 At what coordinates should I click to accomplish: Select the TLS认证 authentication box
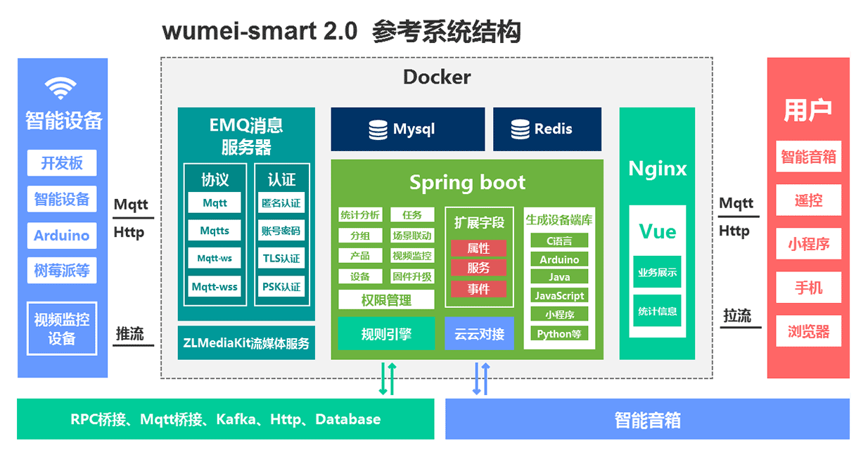pyautogui.click(x=281, y=259)
